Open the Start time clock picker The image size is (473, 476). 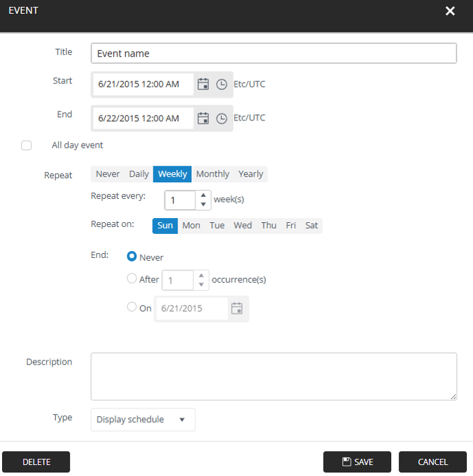[x=221, y=84]
